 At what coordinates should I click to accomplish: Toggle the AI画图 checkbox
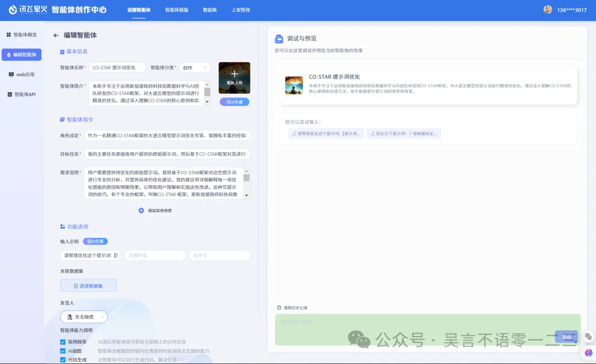pyautogui.click(x=63, y=351)
